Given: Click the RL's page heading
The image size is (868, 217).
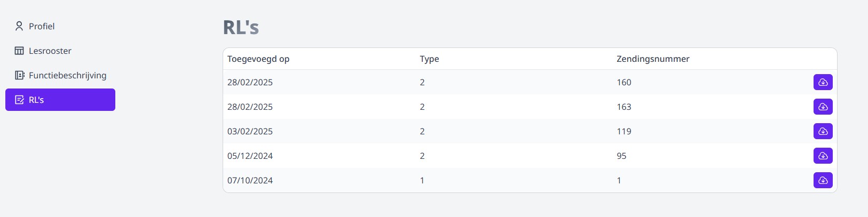Looking at the screenshot, I should [x=241, y=27].
